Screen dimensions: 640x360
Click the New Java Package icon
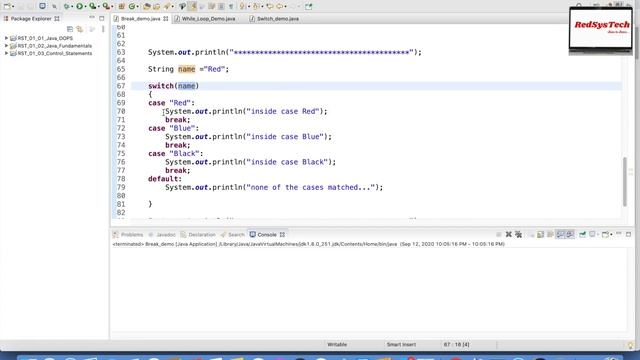coord(121,6)
